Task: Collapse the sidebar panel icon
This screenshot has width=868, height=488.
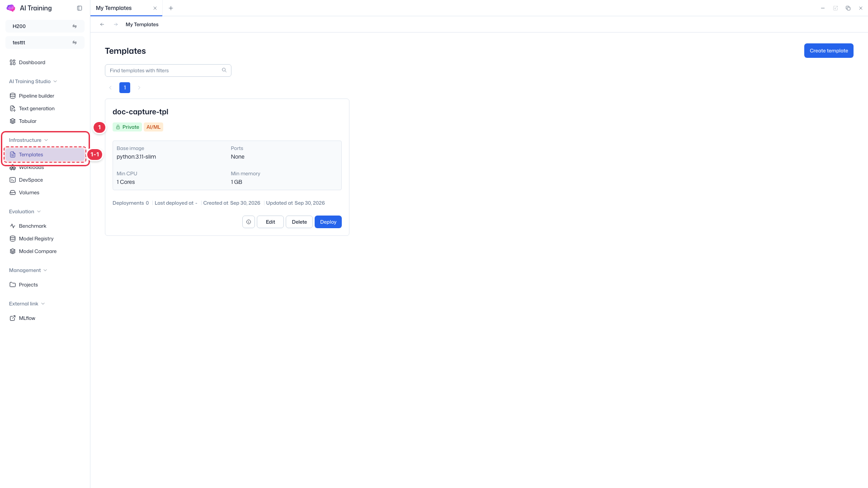Action: 80,8
